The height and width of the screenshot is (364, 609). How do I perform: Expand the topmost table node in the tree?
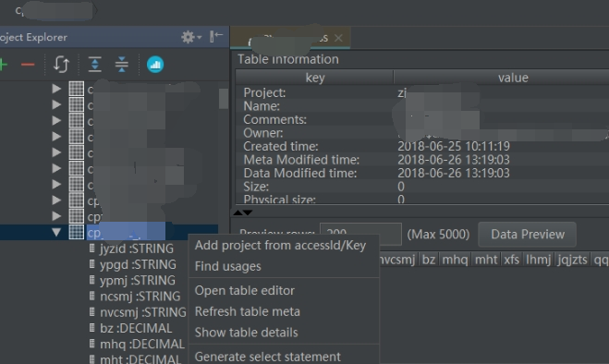56,89
